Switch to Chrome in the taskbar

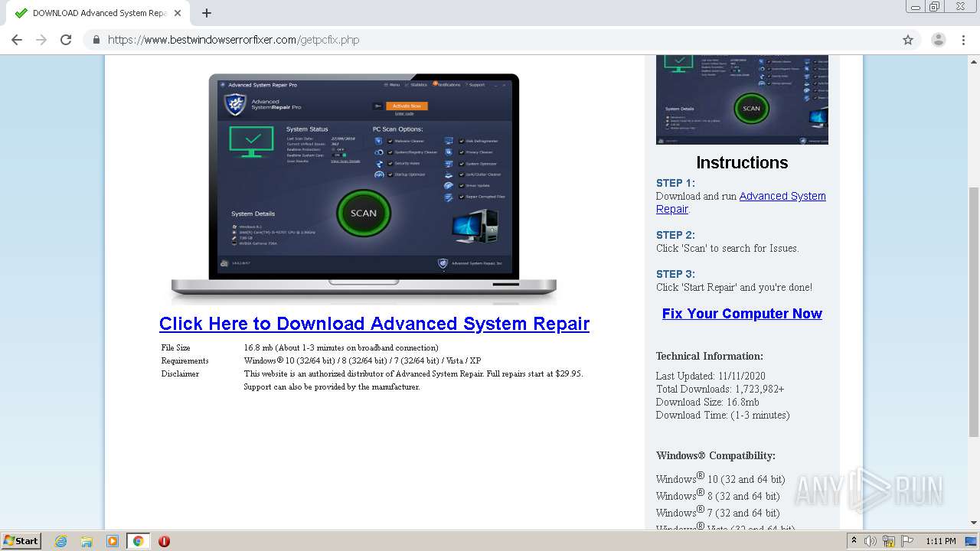[138, 541]
